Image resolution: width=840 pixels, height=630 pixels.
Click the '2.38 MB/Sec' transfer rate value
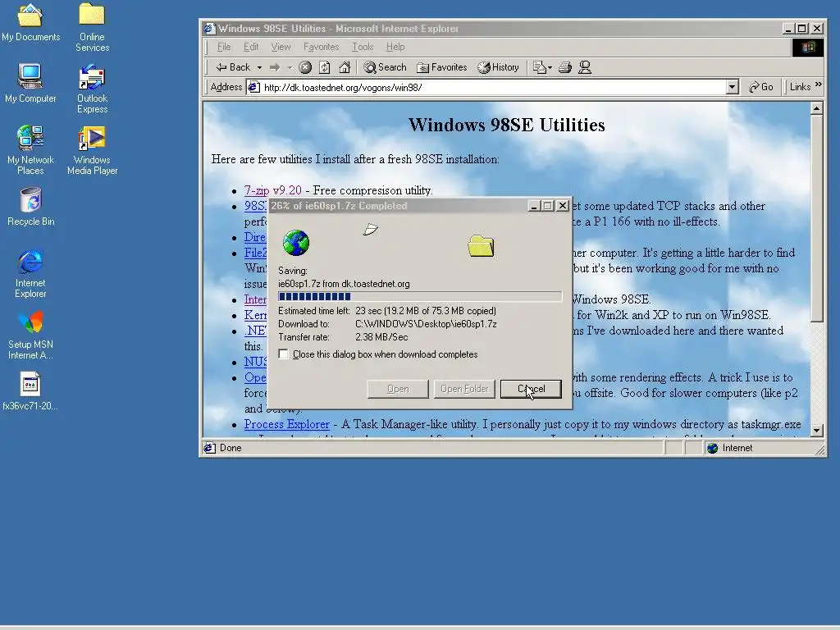[381, 337]
